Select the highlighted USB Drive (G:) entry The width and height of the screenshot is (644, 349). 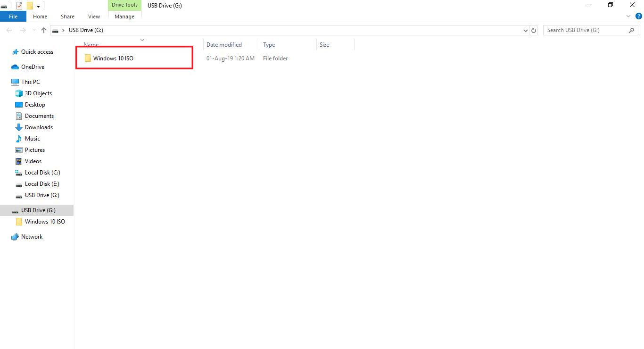[x=37, y=210]
